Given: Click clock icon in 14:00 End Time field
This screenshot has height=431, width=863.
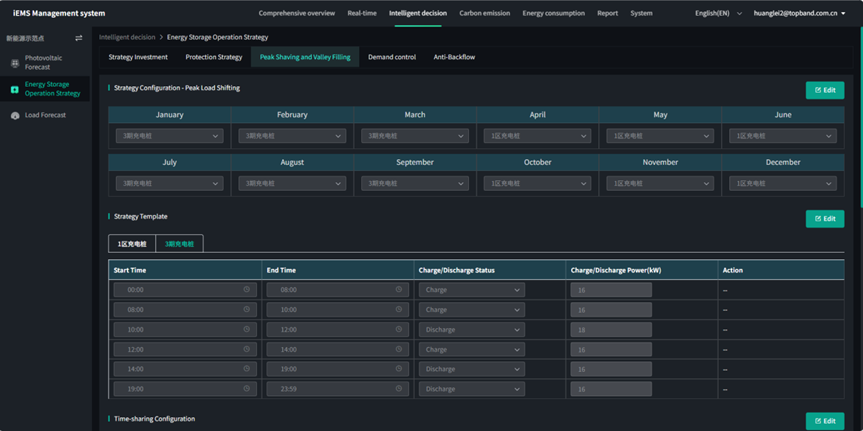Looking at the screenshot, I should (x=399, y=349).
